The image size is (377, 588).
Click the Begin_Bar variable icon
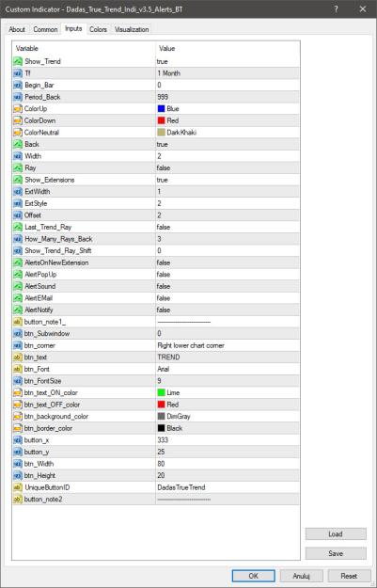(18, 85)
